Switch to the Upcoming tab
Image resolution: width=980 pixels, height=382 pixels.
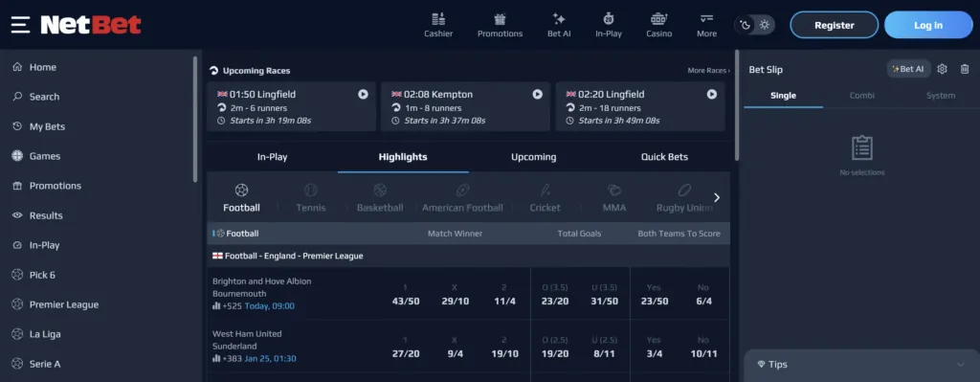533,157
